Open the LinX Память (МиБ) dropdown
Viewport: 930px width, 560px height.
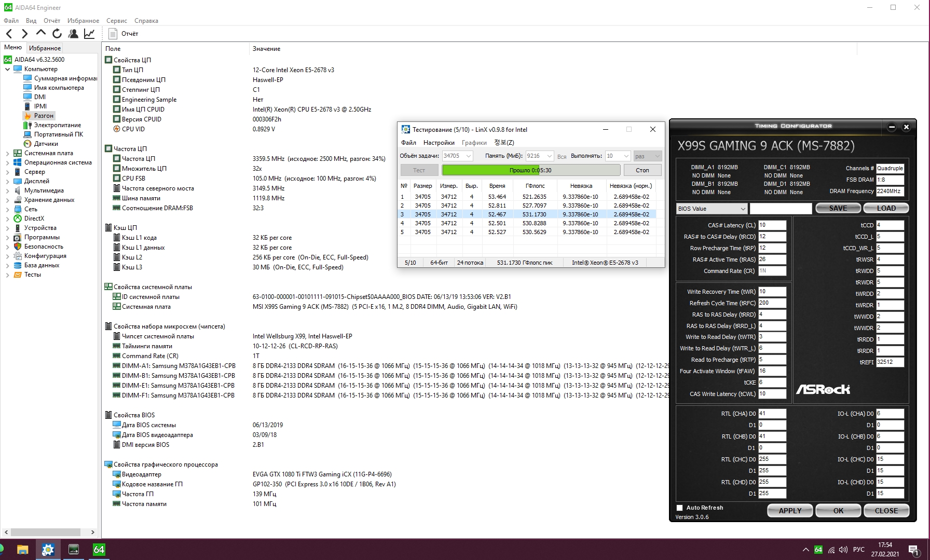(540, 156)
